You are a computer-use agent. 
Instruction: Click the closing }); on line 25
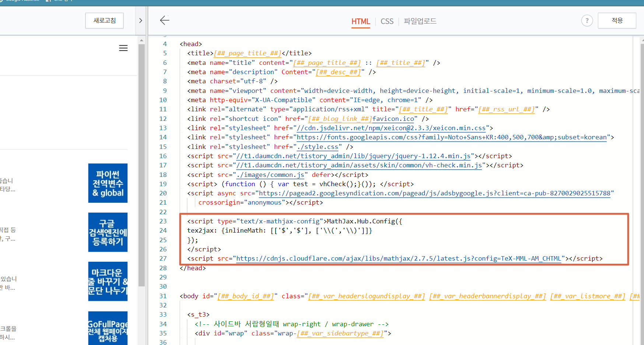pyautogui.click(x=193, y=240)
